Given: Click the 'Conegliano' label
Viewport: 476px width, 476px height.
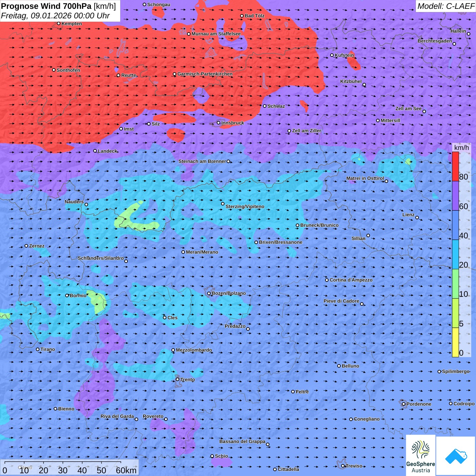Looking at the screenshot, I should coord(367,419).
